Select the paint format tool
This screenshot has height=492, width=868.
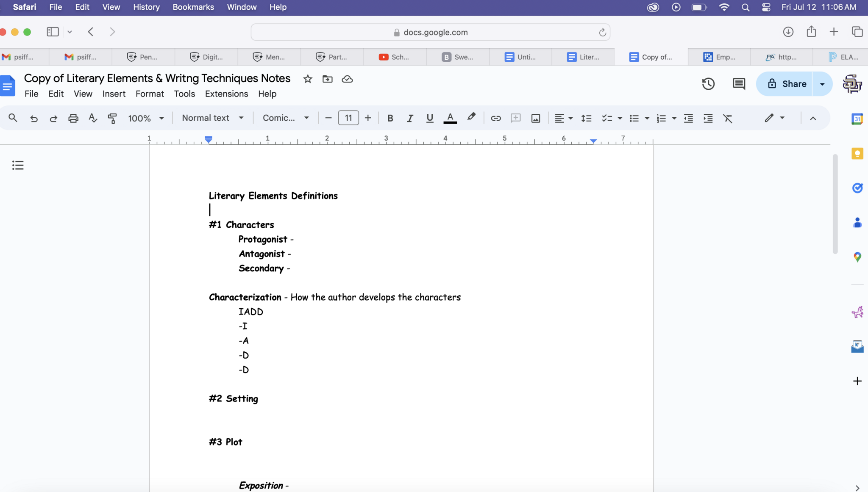pos(112,118)
